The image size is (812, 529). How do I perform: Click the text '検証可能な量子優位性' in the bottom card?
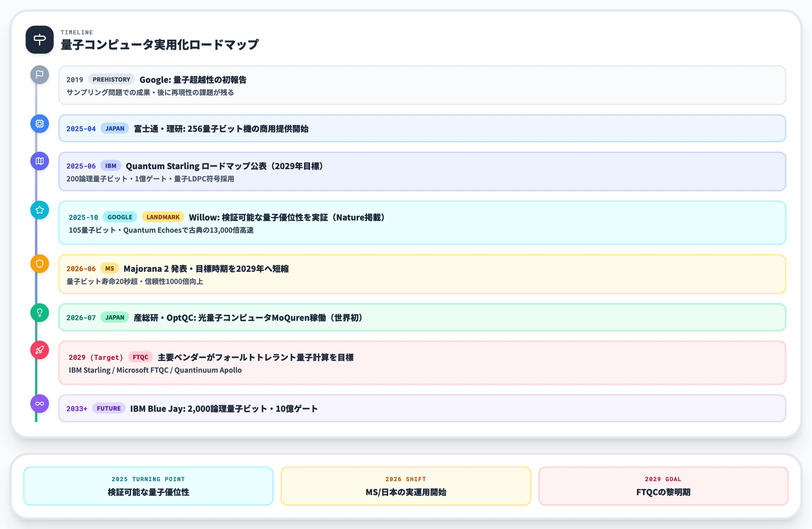click(x=148, y=492)
